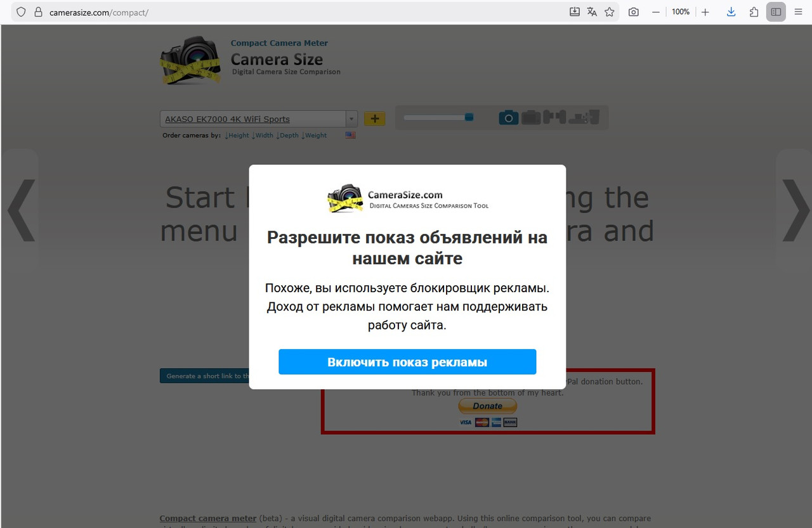Expand the AKASO EK7000 camera dropdown arrow
Viewport: 812px width, 528px height.
click(351, 119)
